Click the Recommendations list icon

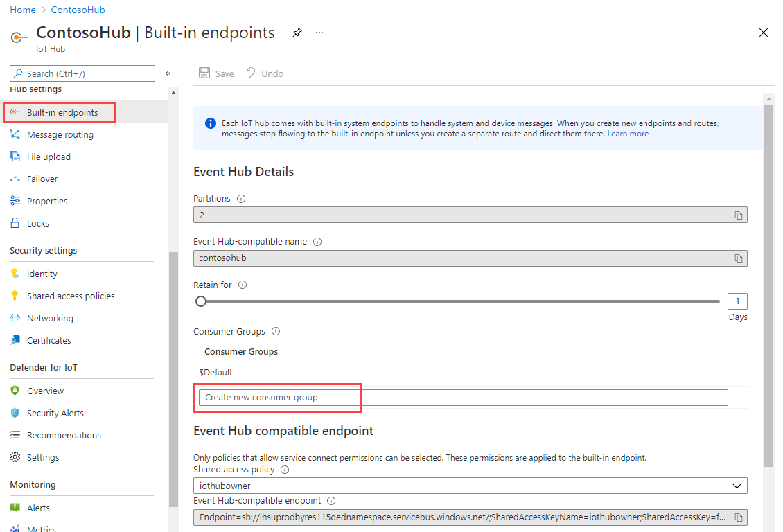pyautogui.click(x=15, y=435)
